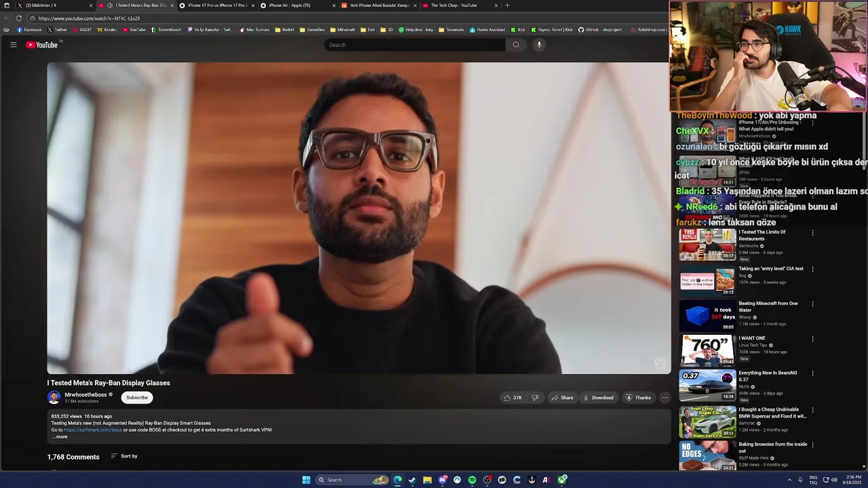Image resolution: width=868 pixels, height=488 pixels.
Task: Open the Dell bookmarks folder
Action: pyautogui.click(x=368, y=30)
